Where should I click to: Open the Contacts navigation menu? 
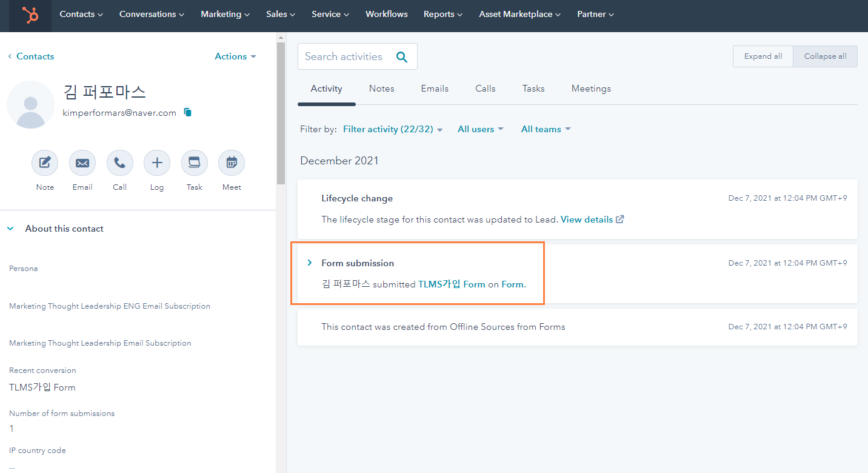pyautogui.click(x=81, y=14)
